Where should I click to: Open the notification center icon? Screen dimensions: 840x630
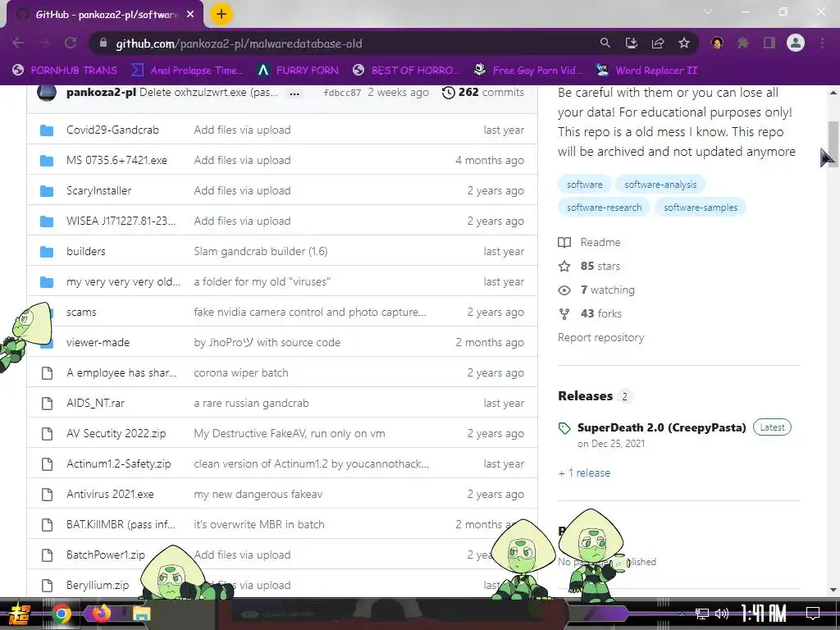(x=813, y=614)
